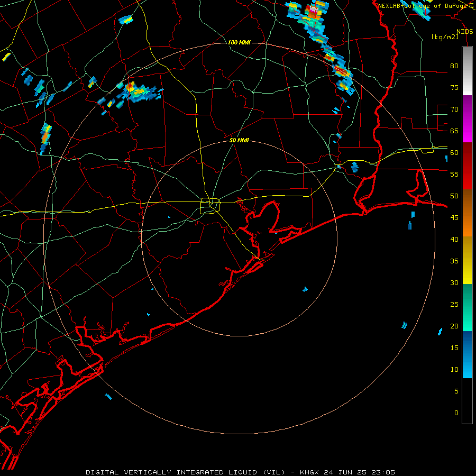Click the [kg/m2] units label

click(x=445, y=37)
